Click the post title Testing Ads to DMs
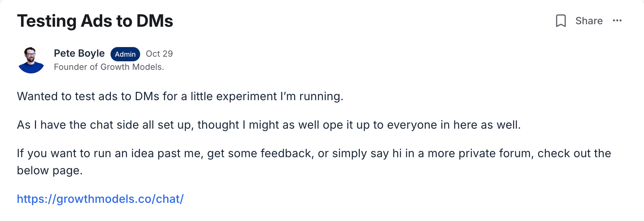The image size is (644, 221). (95, 21)
